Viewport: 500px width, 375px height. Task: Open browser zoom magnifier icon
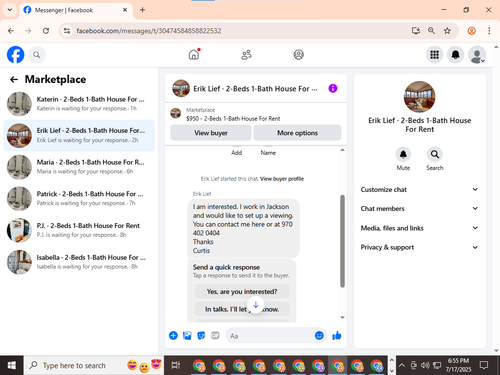431,31
